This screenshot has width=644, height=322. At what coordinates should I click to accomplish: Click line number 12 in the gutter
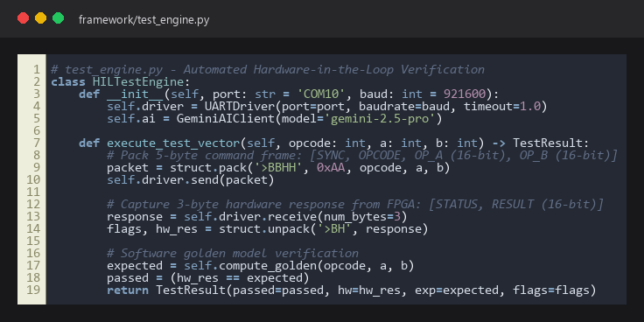(33, 204)
